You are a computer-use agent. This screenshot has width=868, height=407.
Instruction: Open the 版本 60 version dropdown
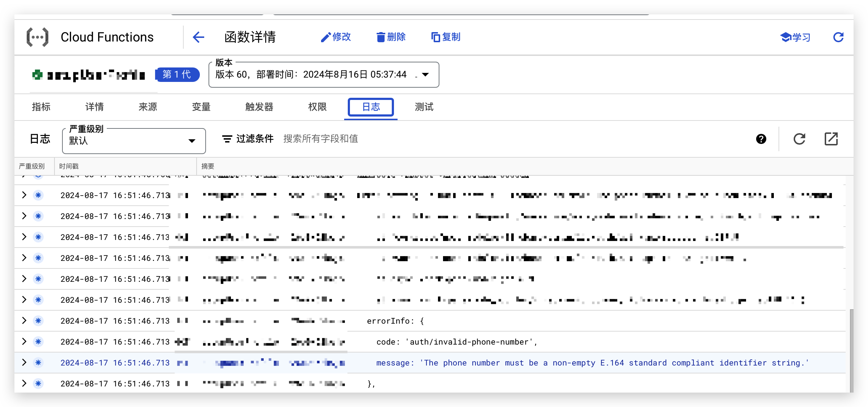pos(324,75)
